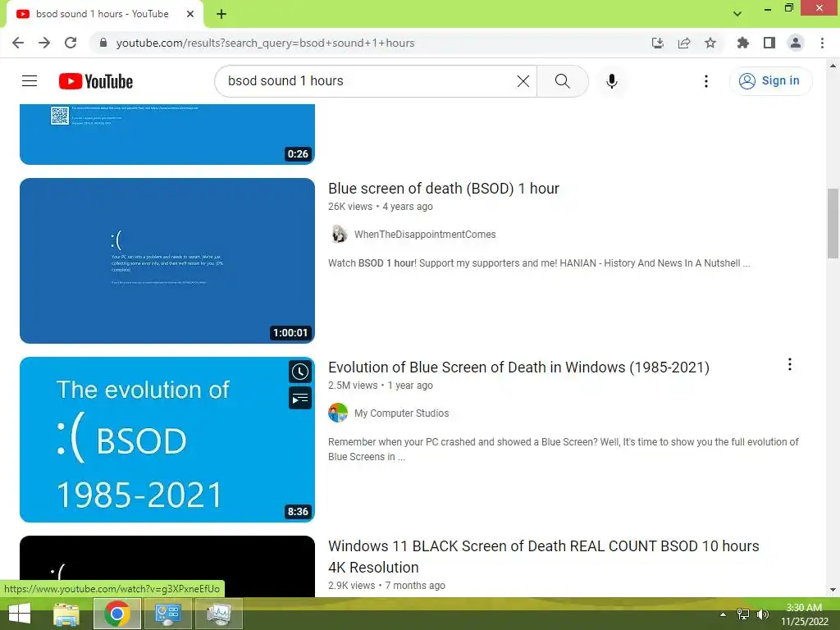Image resolution: width=840 pixels, height=630 pixels.
Task: Click the install/download page icon in address bar
Action: coord(657,43)
